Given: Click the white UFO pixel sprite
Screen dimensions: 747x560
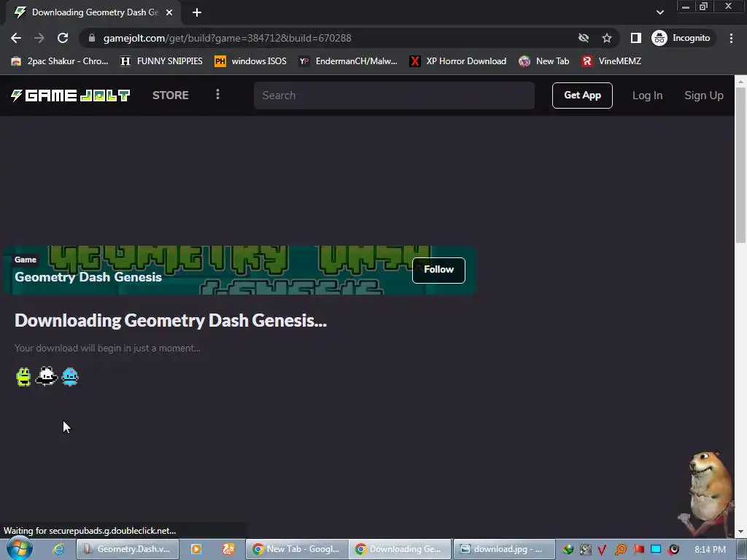Looking at the screenshot, I should click(x=46, y=376).
